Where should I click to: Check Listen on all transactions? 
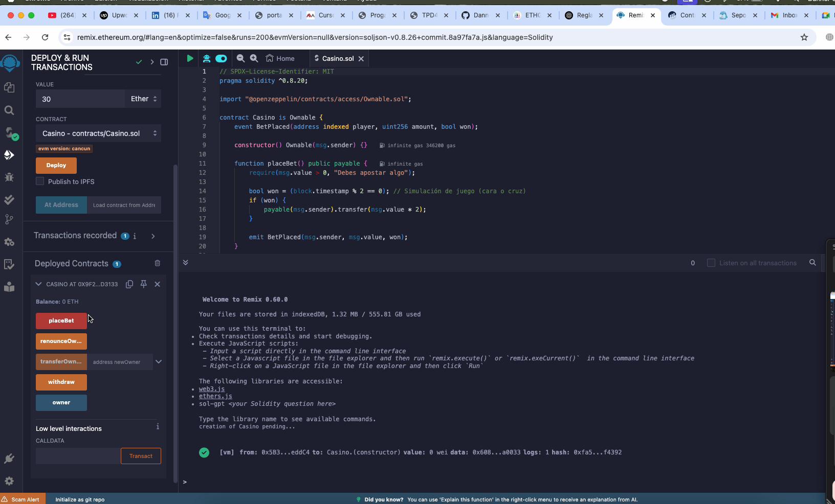pyautogui.click(x=711, y=263)
